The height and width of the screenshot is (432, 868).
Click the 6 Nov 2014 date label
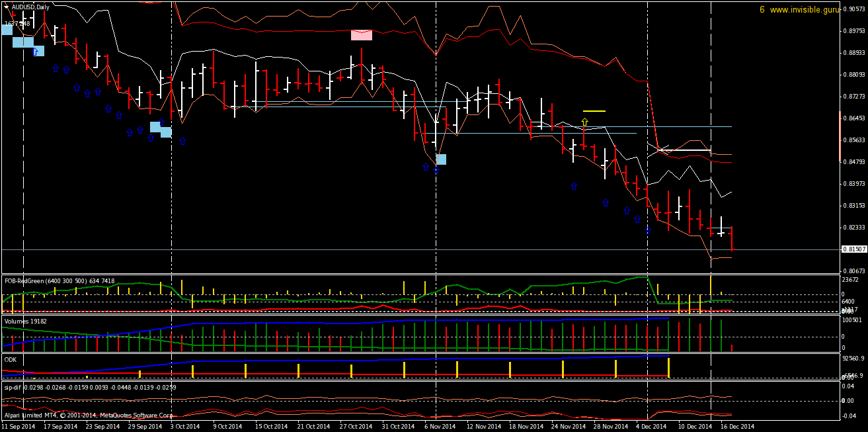coord(440,427)
